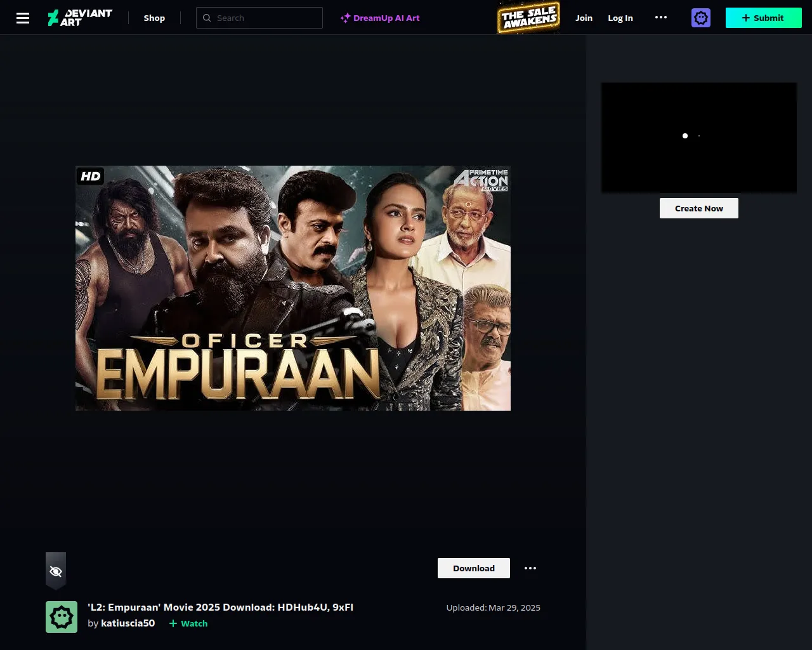
Task: Open the more options next to Download
Action: point(530,568)
